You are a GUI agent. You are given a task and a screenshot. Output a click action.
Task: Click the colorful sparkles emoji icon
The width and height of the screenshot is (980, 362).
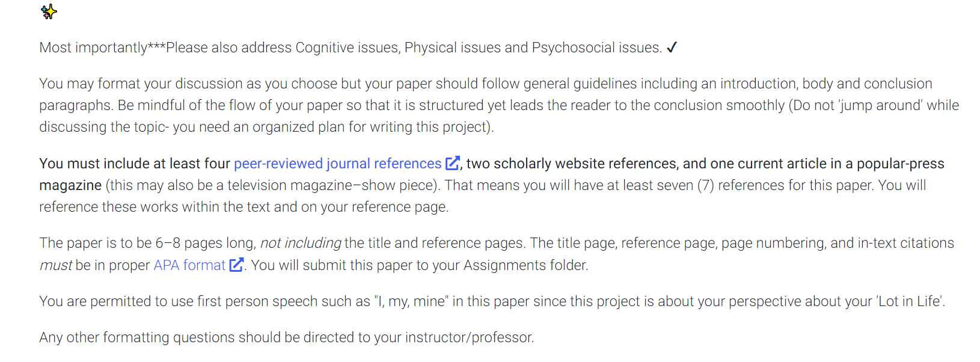[49, 11]
